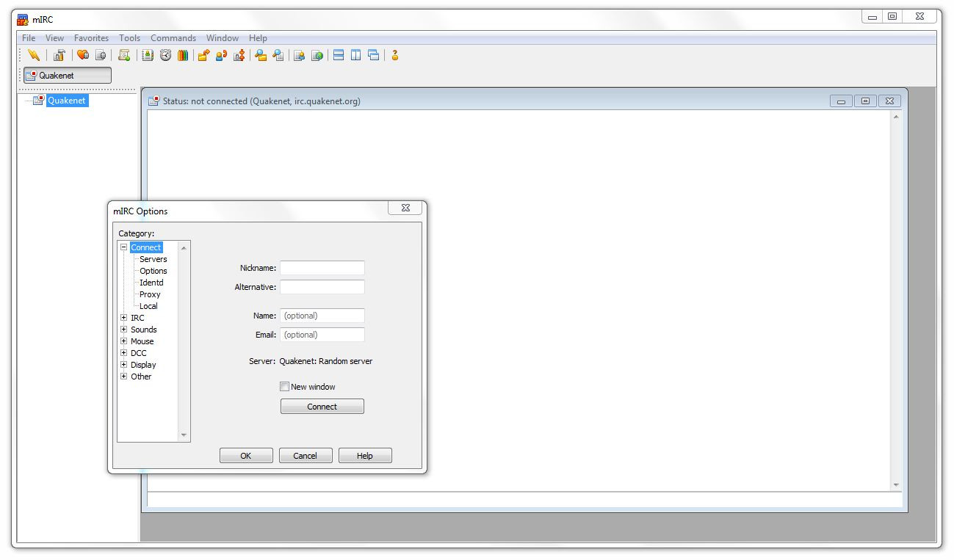The width and height of the screenshot is (954, 560).
Task: Open the Scripts Editor scroll icon
Action: click(124, 55)
